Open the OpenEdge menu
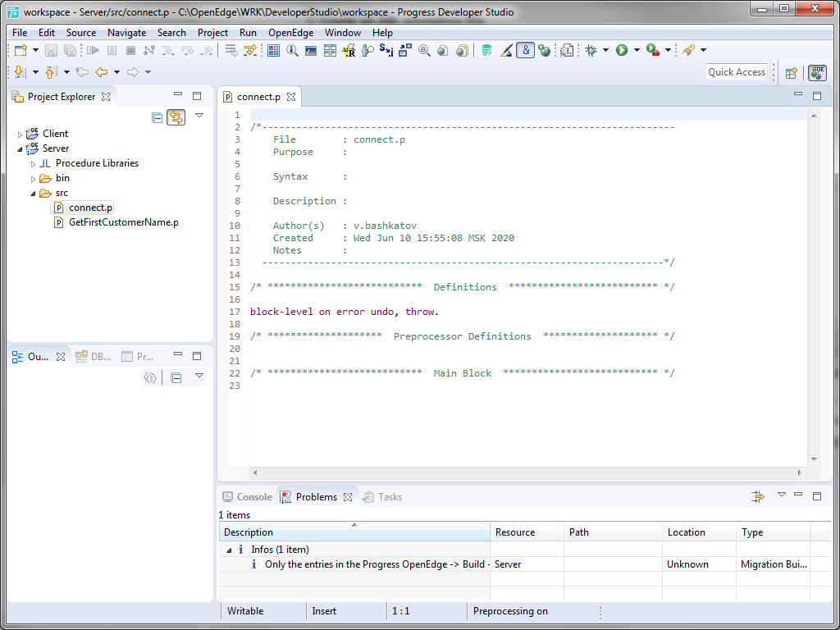This screenshot has width=840, height=630. tap(291, 33)
